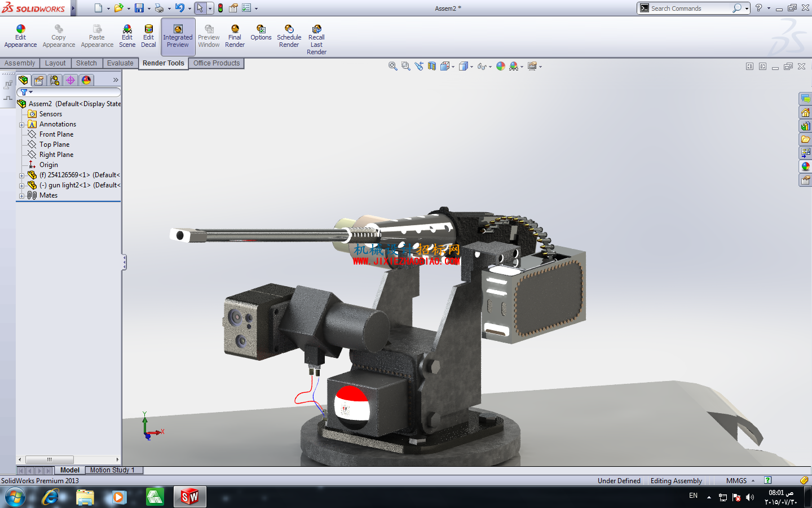Expand the SolidWorks menu flyout arrow
Screen dimensions: 812x508
coord(73,8)
